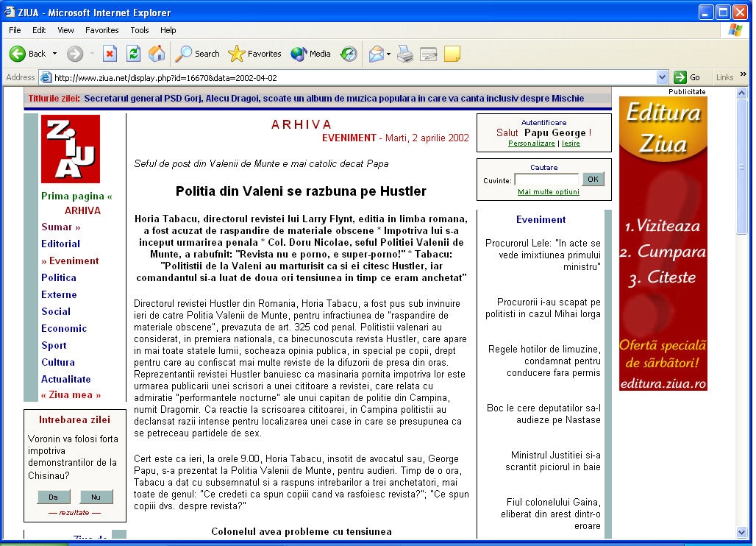Click the vertical scrollbar thumb

pos(741,167)
